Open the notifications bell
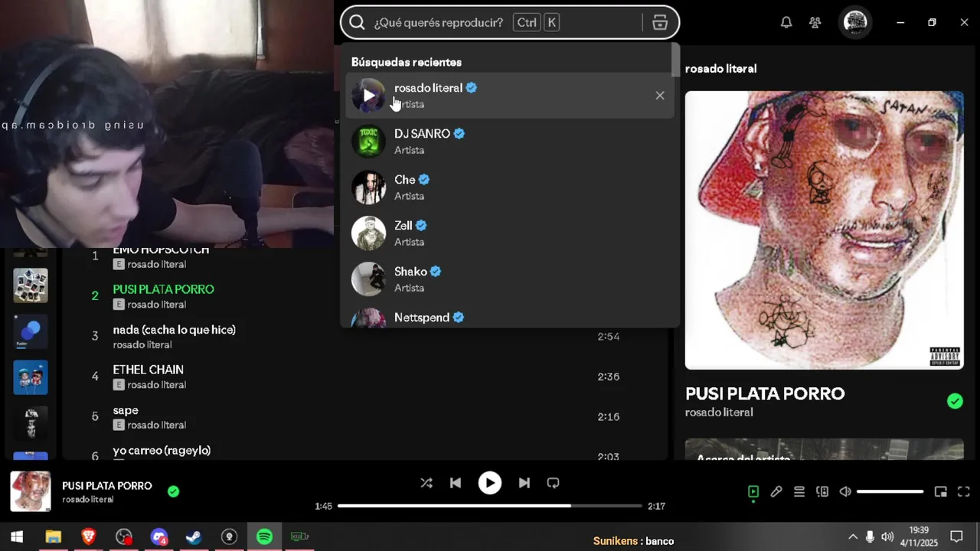 pos(786,22)
